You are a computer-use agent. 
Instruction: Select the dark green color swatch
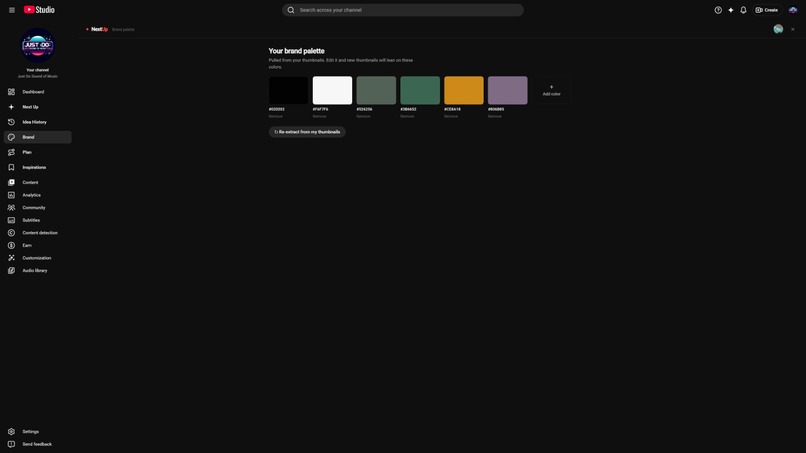point(420,90)
